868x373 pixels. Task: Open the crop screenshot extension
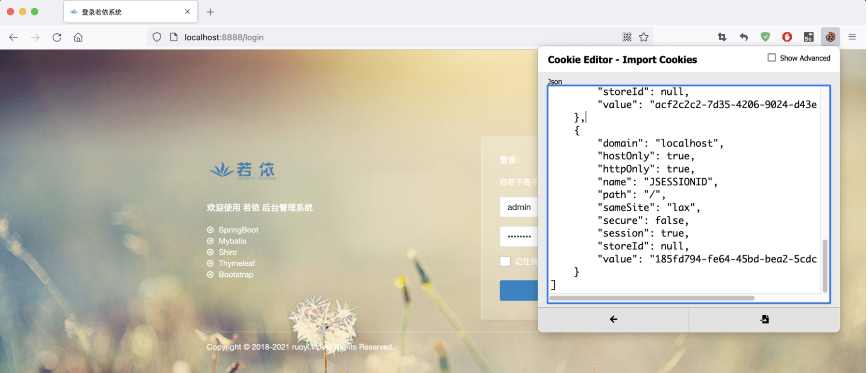pyautogui.click(x=722, y=37)
